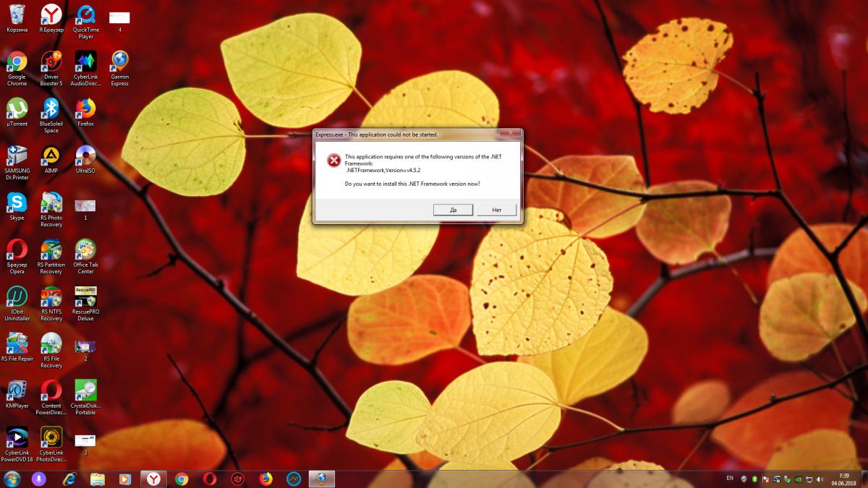
Task: Select image thumbnail file named 1
Action: click(85, 206)
